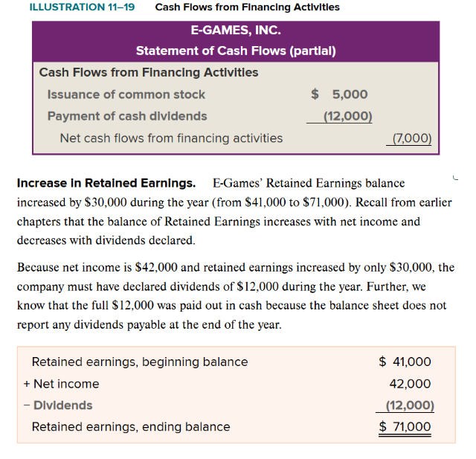Select 'Retained earnings, beginning balance' row label
The height and width of the screenshot is (459, 476).
pos(140,362)
